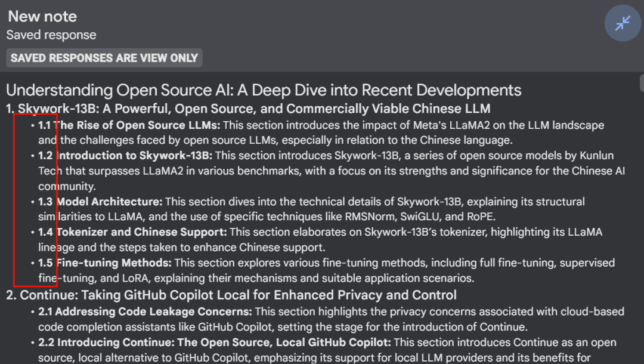The image size is (644, 364).
Task: Click the "2.2 Introducing Continue" bold label
Action: [x=215, y=343]
